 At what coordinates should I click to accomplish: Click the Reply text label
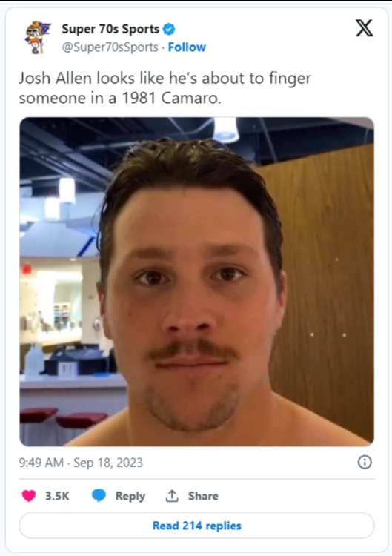130,496
